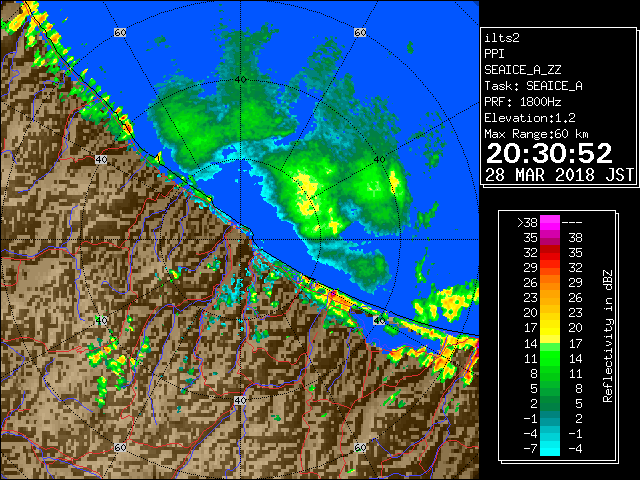Click the 'ilts2' radar name text
The width and height of the screenshot is (640, 480).
coord(502,38)
